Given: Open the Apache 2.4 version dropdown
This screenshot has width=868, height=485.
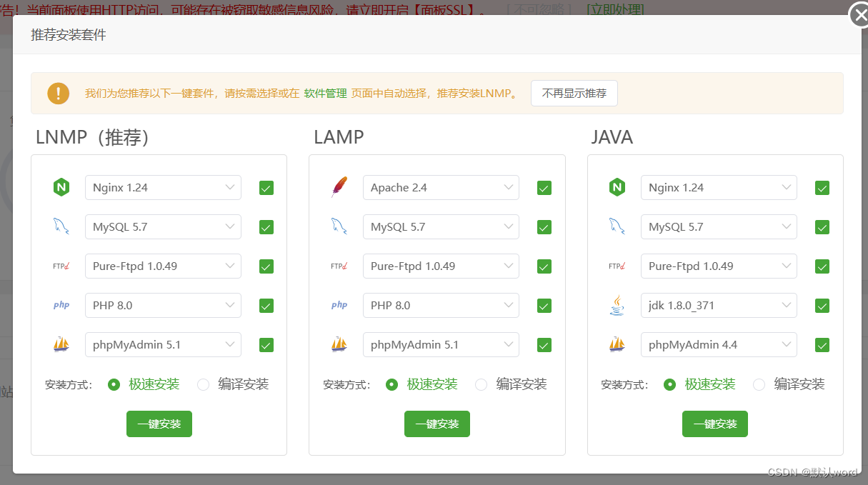Looking at the screenshot, I should (441, 187).
